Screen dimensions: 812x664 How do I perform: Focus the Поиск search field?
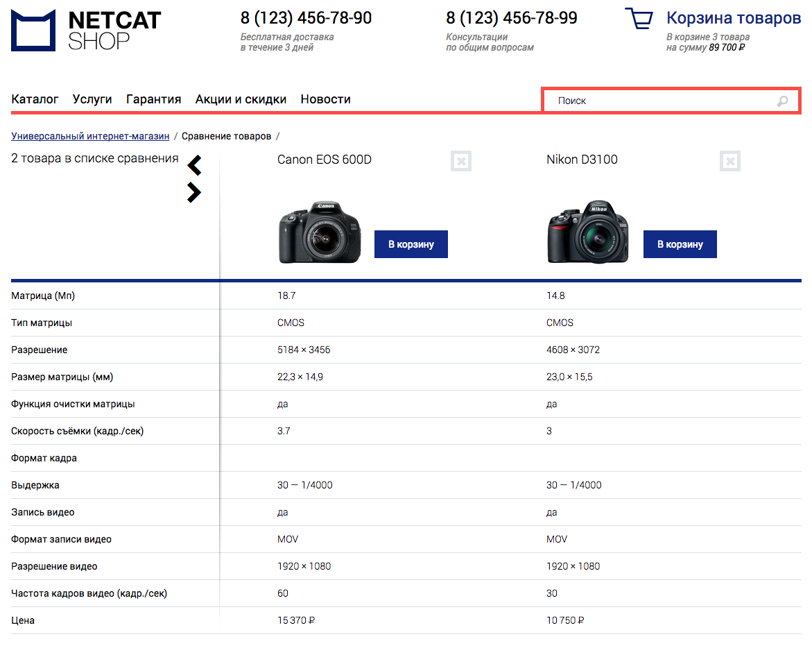point(671,101)
